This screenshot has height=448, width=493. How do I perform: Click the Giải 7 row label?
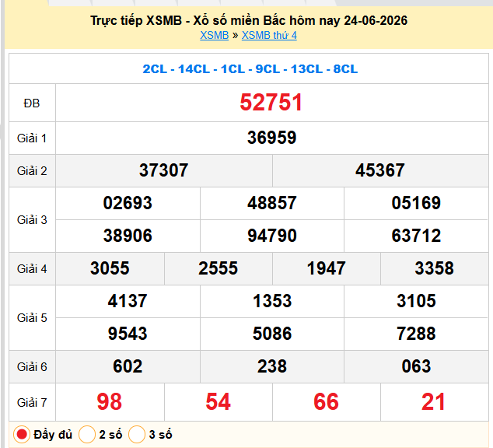(x=32, y=402)
